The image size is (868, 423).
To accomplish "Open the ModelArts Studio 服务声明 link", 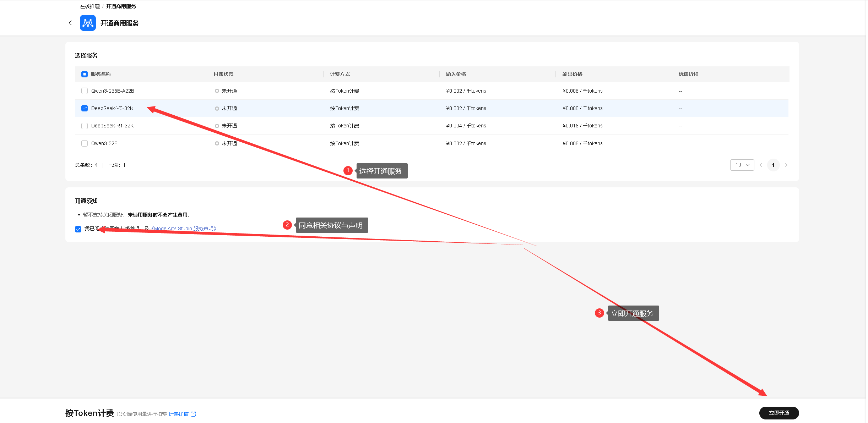I will pos(184,229).
